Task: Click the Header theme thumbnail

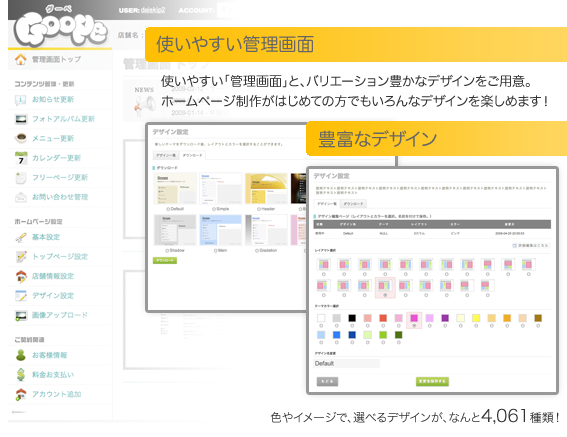Action: tap(266, 188)
